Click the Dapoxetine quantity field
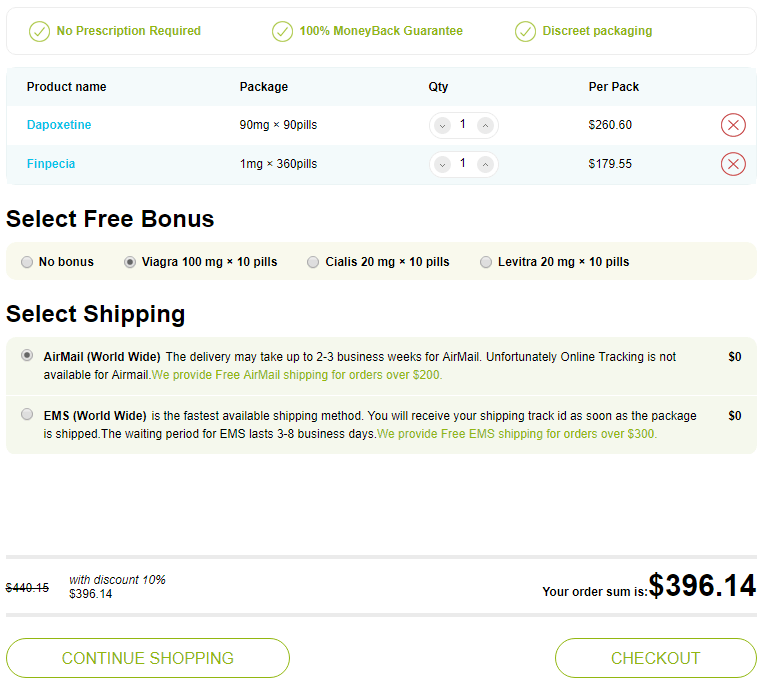Image resolution: width=764 pixels, height=694 pixels. pyautogui.click(x=463, y=125)
